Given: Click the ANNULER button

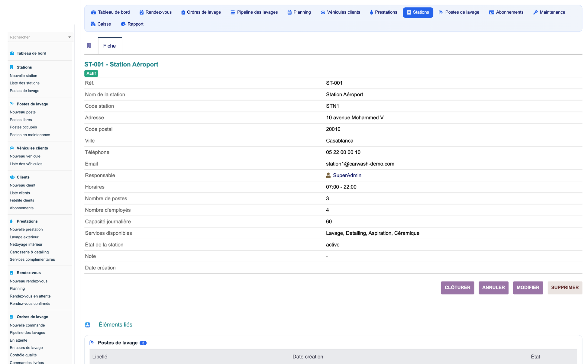Looking at the screenshot, I should click(x=493, y=288).
